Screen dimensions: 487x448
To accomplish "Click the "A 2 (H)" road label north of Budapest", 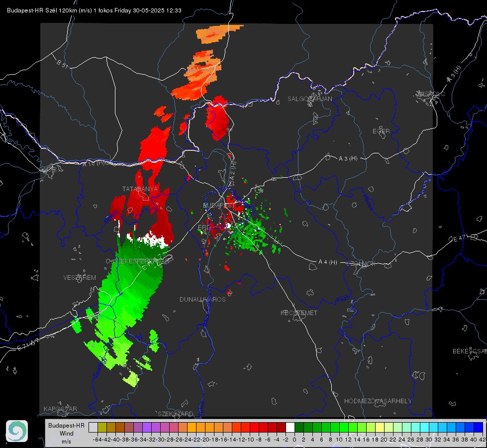I will click(x=233, y=171).
